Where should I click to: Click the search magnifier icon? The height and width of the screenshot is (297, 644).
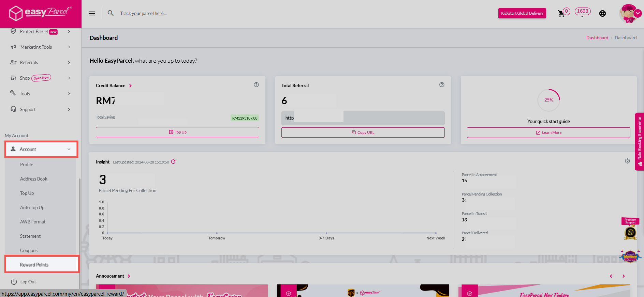(111, 13)
